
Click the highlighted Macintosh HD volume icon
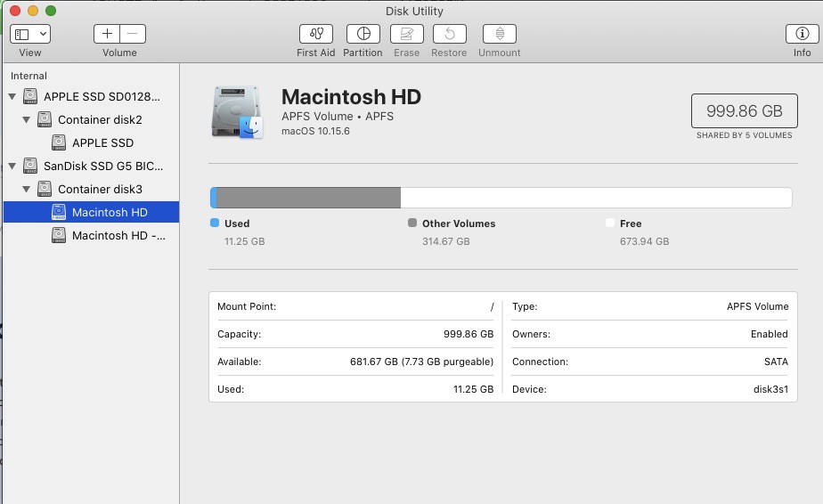pyautogui.click(x=59, y=212)
